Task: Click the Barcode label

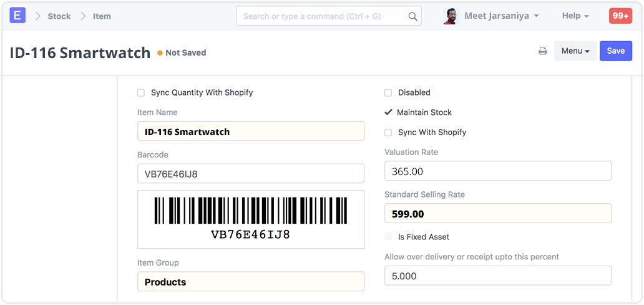Action: 153,155
